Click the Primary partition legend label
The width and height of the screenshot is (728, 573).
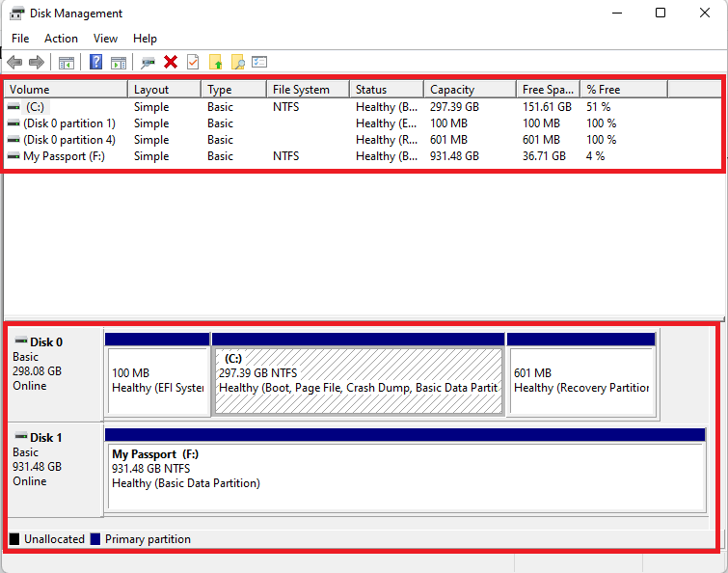click(x=148, y=538)
